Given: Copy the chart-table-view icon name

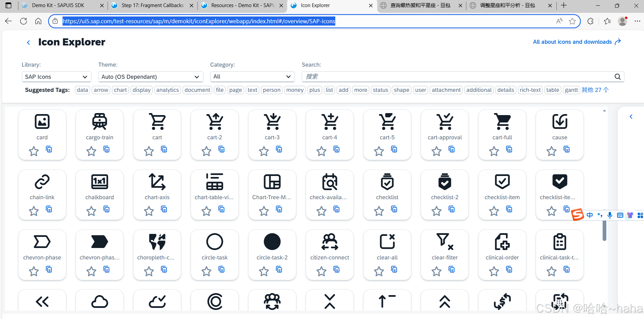Looking at the screenshot, I should coord(222,209).
